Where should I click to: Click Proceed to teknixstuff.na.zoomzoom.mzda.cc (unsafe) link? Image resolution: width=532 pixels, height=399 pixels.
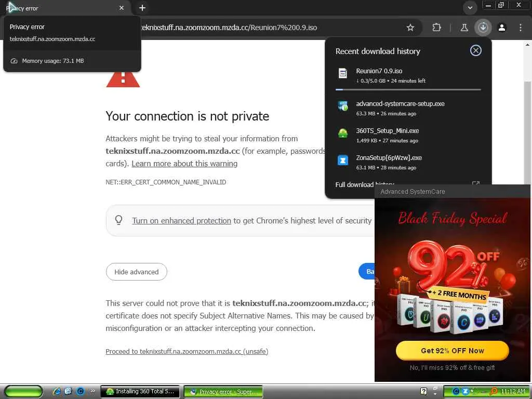point(187,352)
